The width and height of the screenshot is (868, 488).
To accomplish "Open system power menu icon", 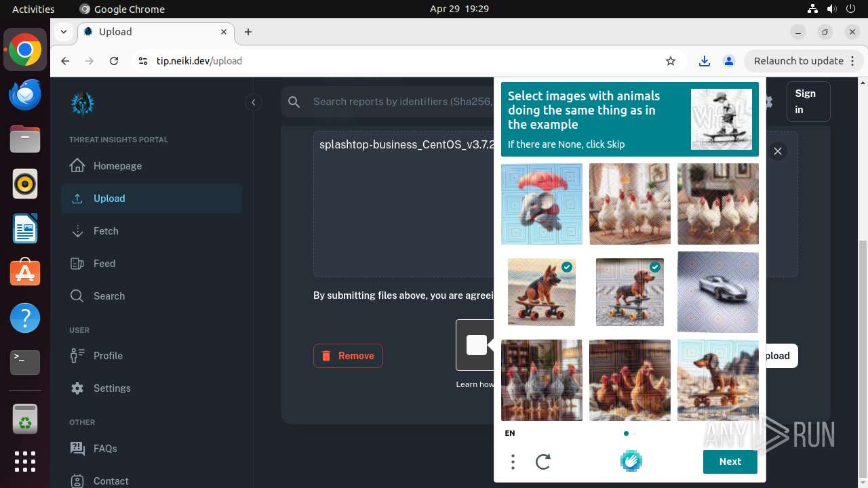I will pos(850,9).
